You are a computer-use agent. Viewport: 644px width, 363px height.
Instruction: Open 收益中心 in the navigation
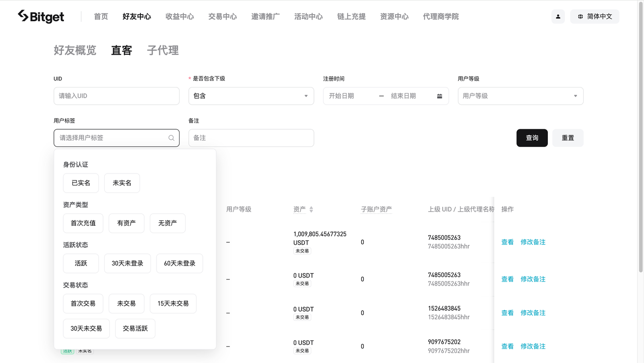pos(180,17)
